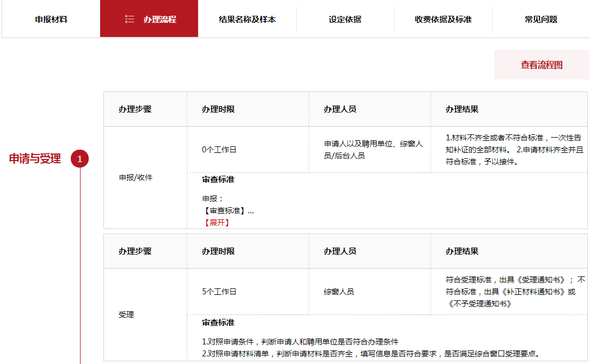590x364 pixels.
Task: Click the first 审查标准 heading under 申报/收件
Action: click(218, 180)
